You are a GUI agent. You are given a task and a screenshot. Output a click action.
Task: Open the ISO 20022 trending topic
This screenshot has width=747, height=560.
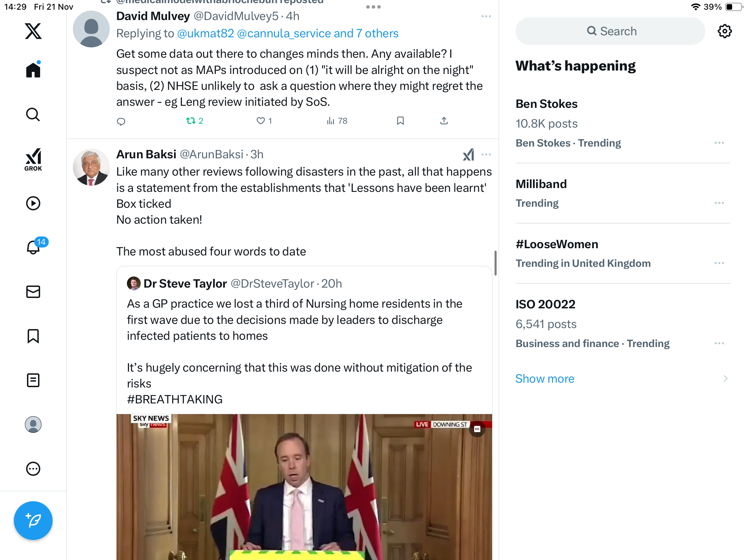coord(545,304)
